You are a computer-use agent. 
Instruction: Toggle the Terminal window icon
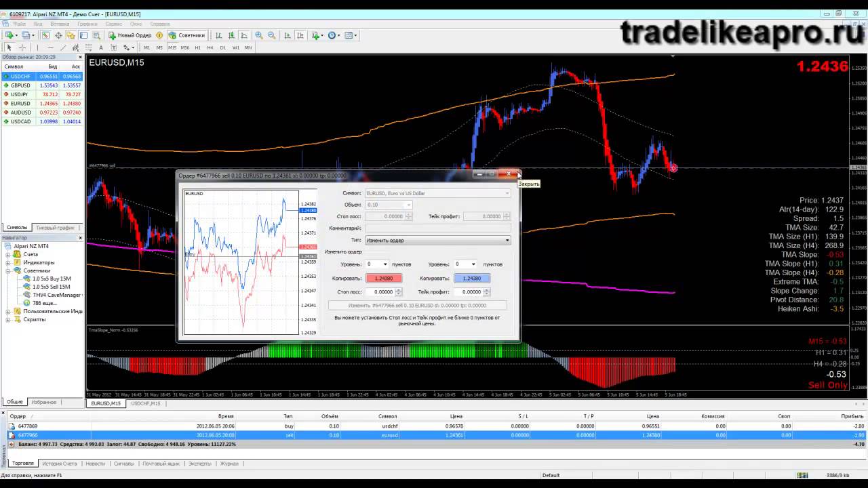pos(83,35)
